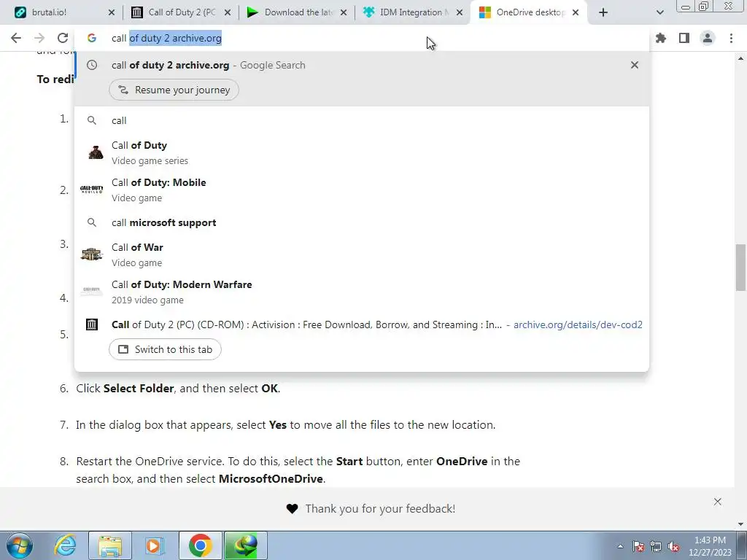Click the Call of Duty soldier thumbnail
The width and height of the screenshot is (747, 560).
(96, 152)
